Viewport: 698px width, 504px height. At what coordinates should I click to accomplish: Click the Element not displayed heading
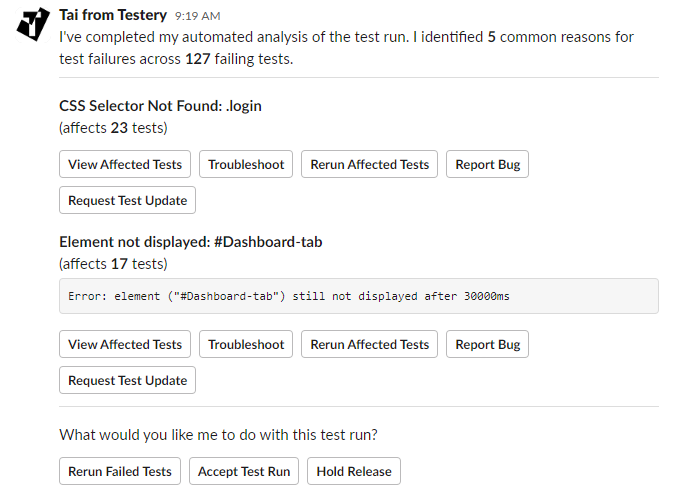point(191,242)
